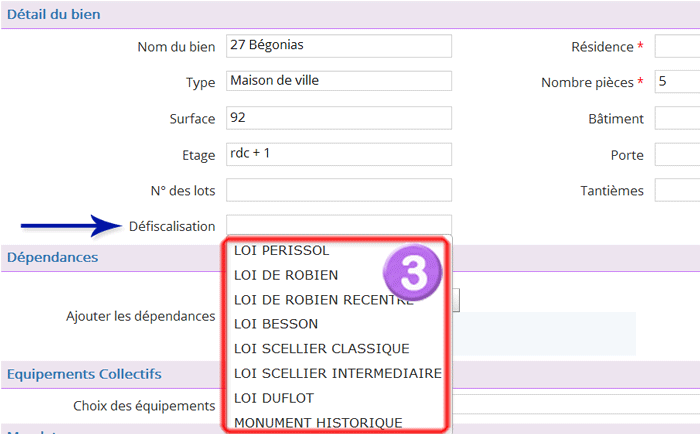Click the Etage field with rdc + 1
Image resolution: width=700 pixels, height=434 pixels.
(x=339, y=154)
